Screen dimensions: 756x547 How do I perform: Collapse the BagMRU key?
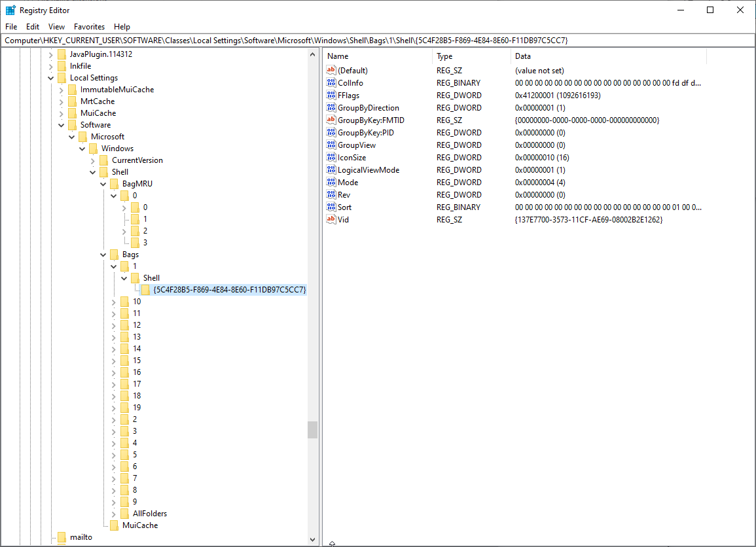[103, 184]
